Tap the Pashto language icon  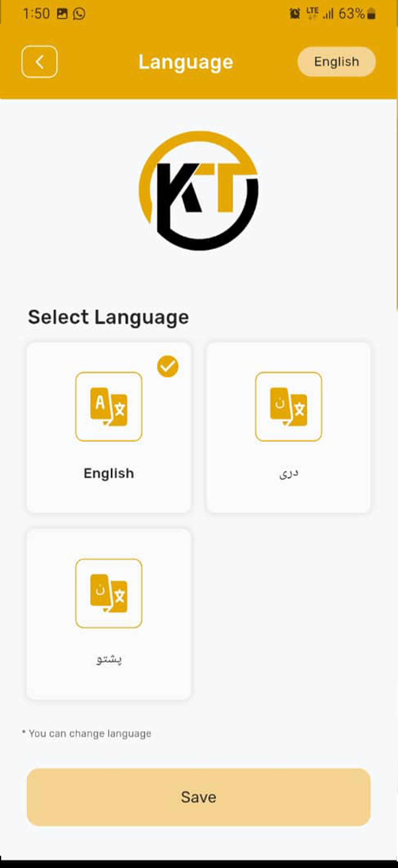pos(109,593)
